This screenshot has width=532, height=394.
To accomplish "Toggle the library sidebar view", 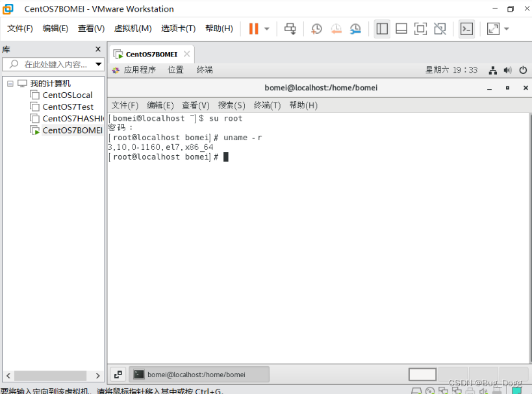I will tap(382, 29).
